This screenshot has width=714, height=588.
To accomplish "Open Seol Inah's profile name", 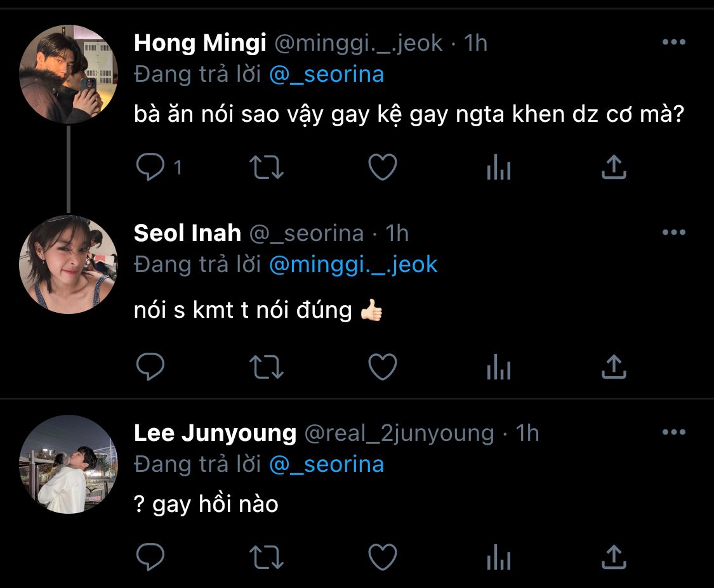I will pos(187,233).
